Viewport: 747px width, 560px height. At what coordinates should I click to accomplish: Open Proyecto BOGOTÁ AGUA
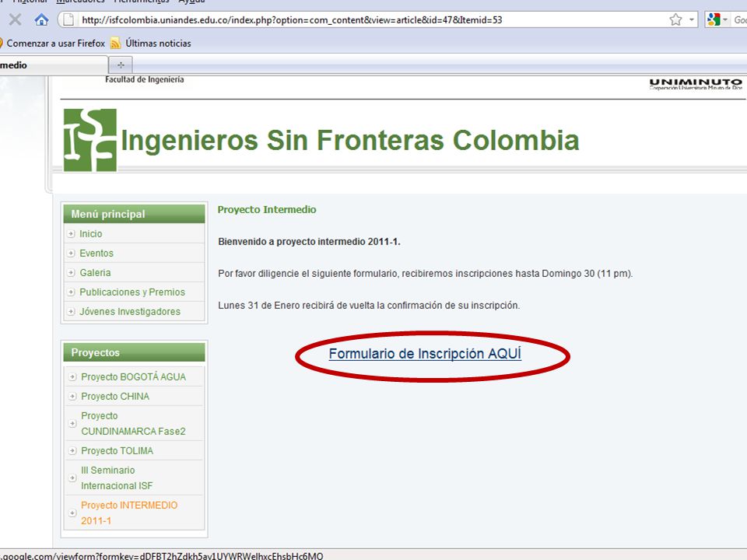[133, 376]
